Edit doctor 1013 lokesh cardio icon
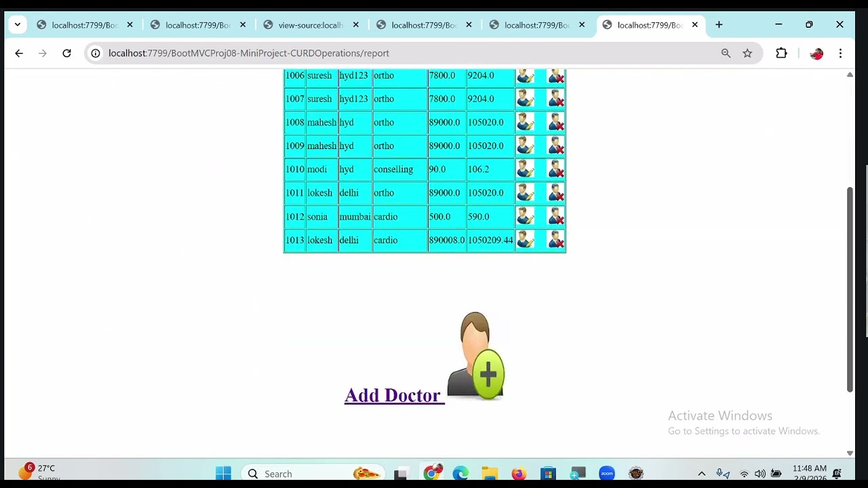This screenshot has height=488, width=868. 526,240
